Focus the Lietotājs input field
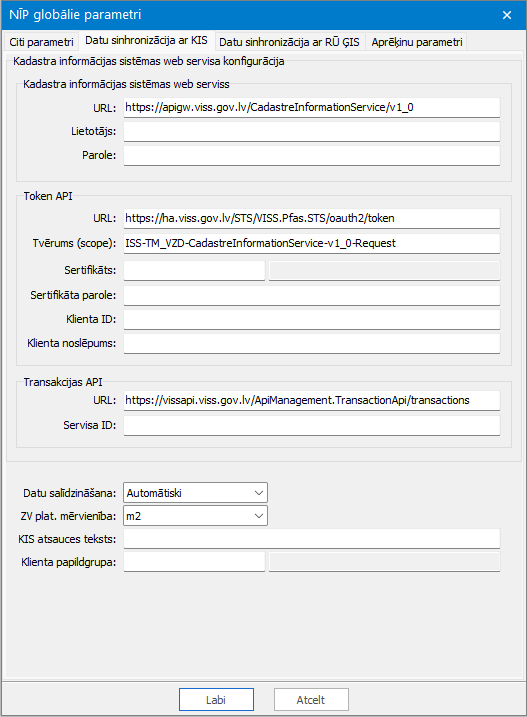The height and width of the screenshot is (717, 527). (x=312, y=132)
